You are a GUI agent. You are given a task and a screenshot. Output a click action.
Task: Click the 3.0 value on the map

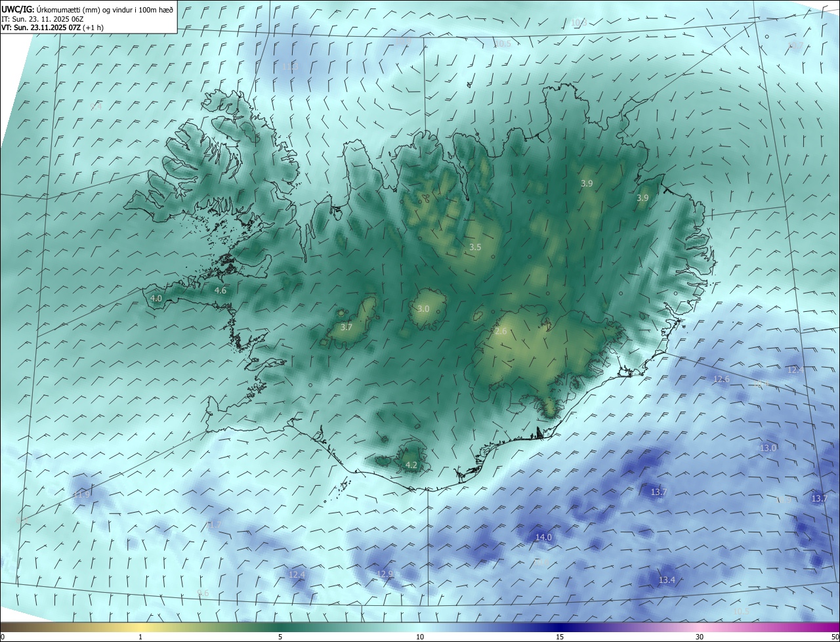click(x=423, y=309)
